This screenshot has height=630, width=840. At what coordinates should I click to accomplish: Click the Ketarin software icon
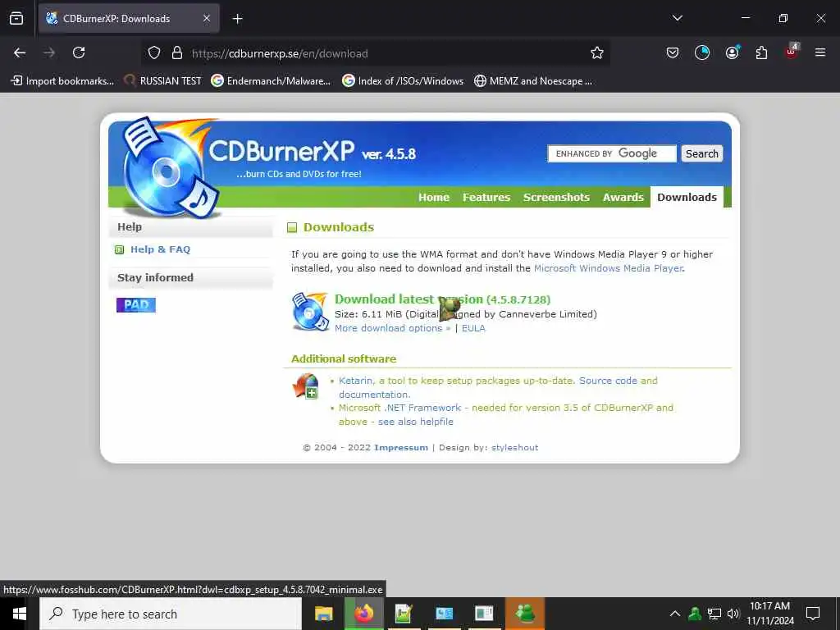tap(306, 386)
